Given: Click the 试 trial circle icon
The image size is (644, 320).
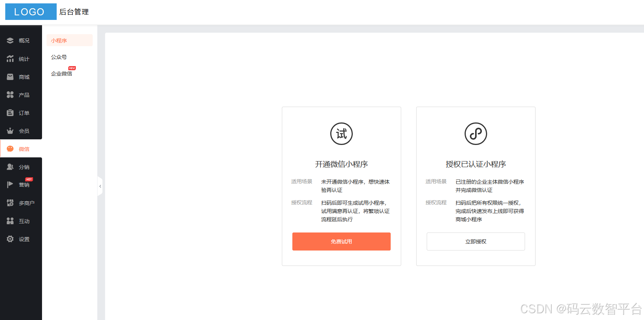Looking at the screenshot, I should click(x=342, y=134).
